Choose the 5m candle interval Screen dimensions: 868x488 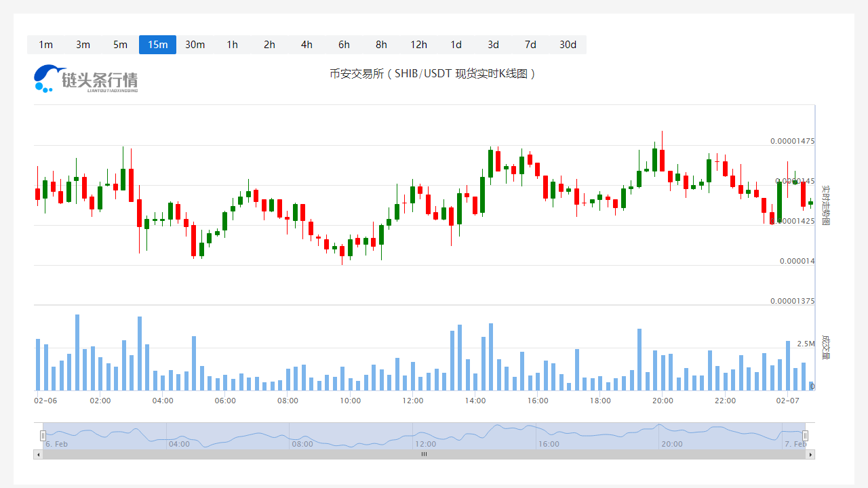pyautogui.click(x=120, y=45)
